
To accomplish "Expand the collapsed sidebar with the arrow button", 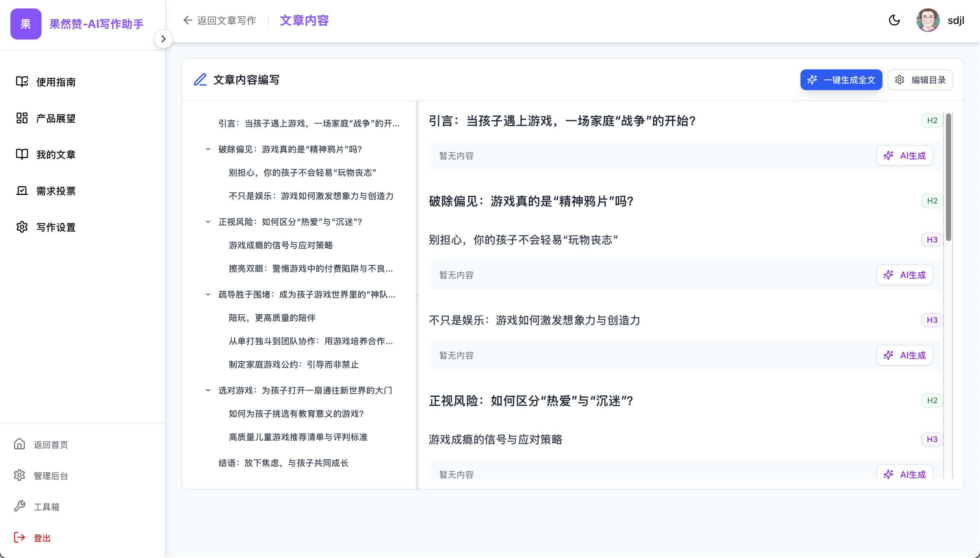I will 163,39.
